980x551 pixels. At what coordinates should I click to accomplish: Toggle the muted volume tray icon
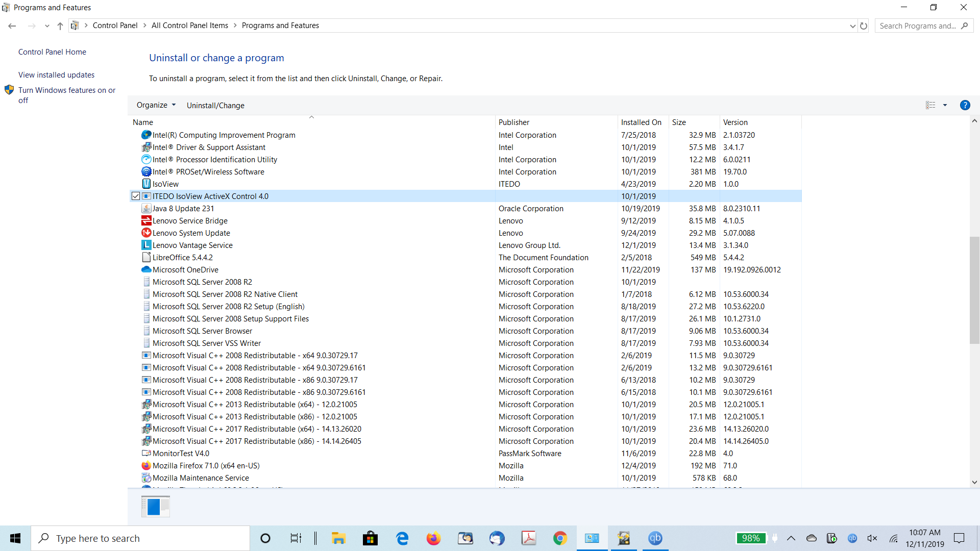[872, 538]
